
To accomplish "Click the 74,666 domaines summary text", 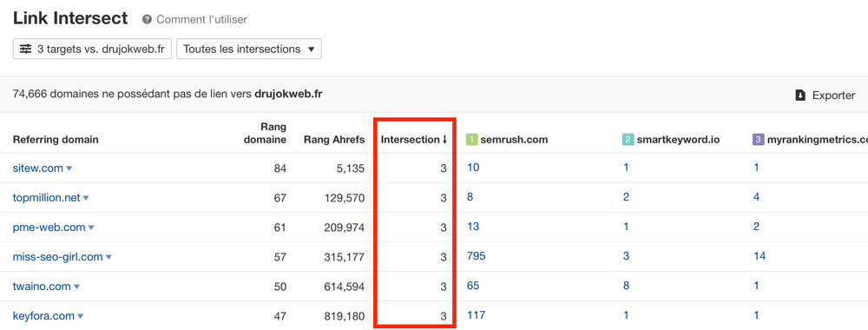I will click(x=168, y=94).
